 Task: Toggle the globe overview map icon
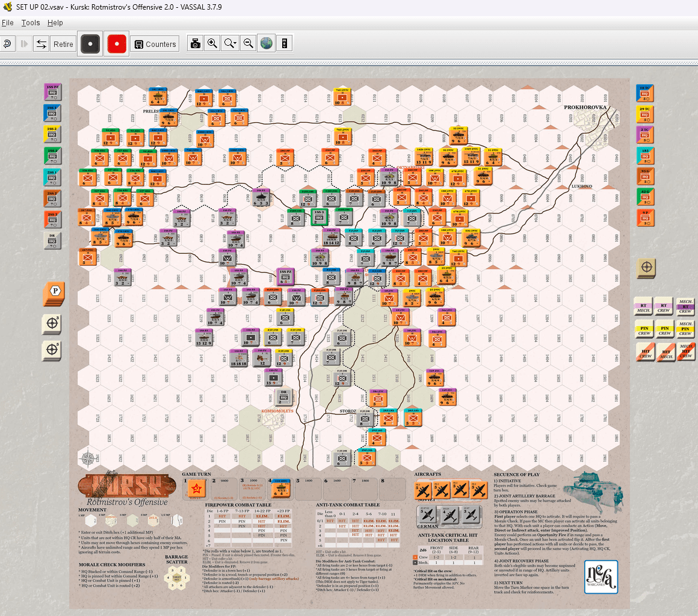click(x=266, y=43)
